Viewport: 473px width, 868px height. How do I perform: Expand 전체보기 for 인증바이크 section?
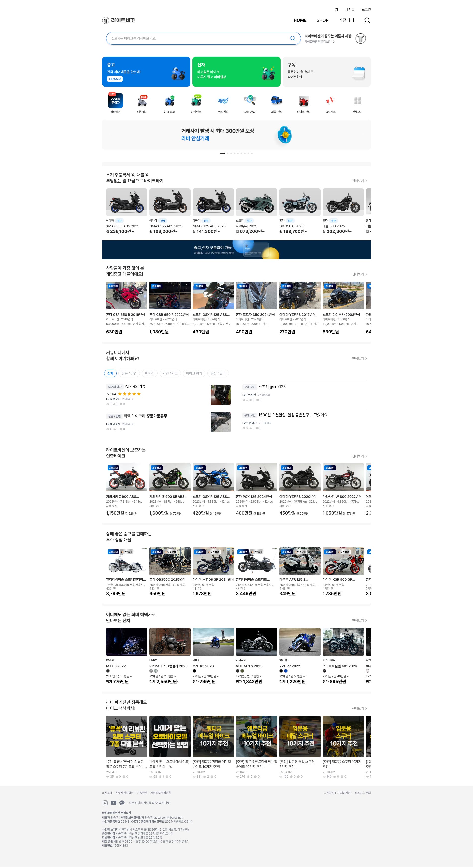359,456
